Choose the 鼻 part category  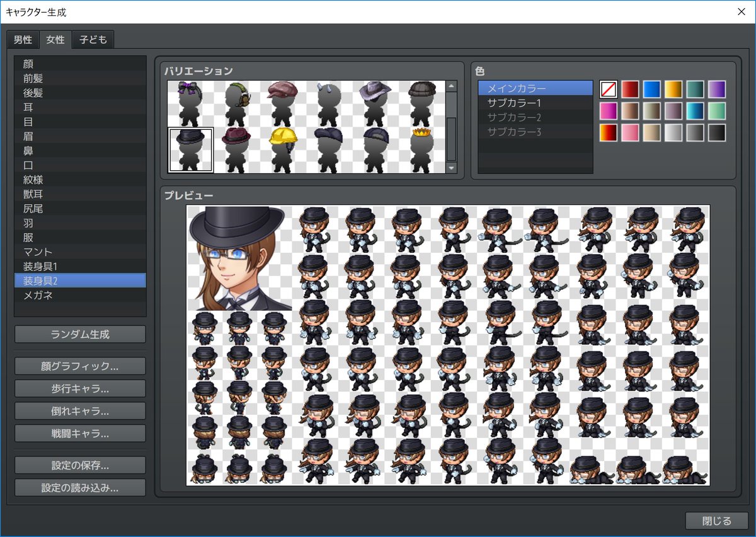[80, 151]
